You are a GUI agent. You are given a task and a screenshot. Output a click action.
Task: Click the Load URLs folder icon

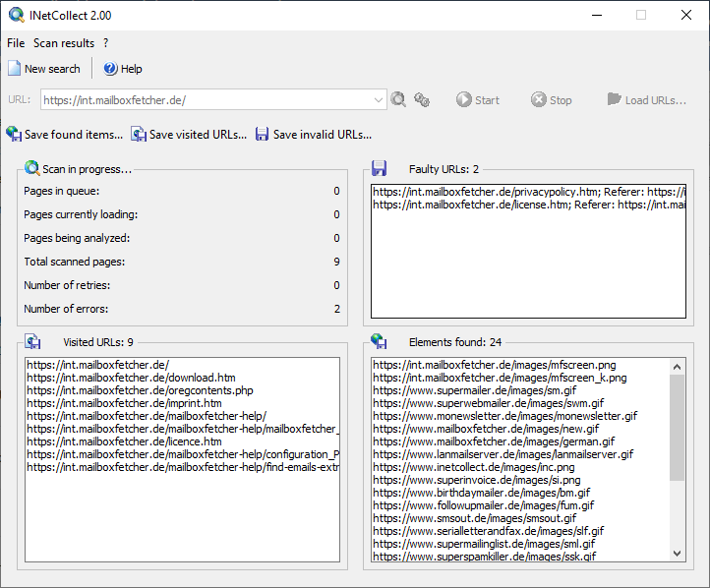tap(614, 99)
